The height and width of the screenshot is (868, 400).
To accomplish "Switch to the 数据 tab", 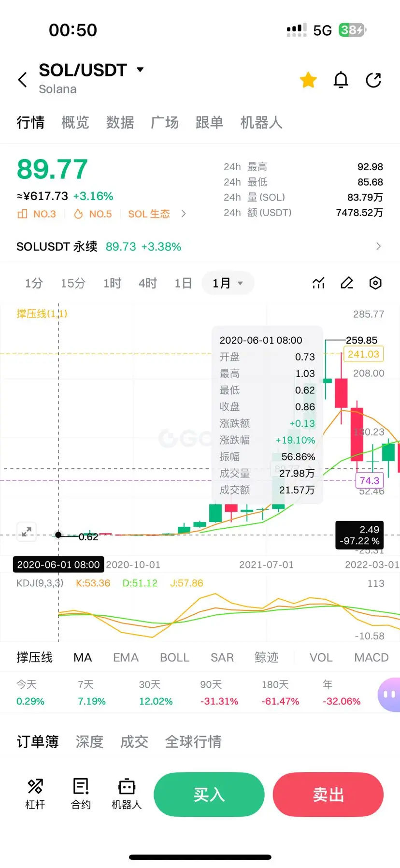I will tap(120, 122).
